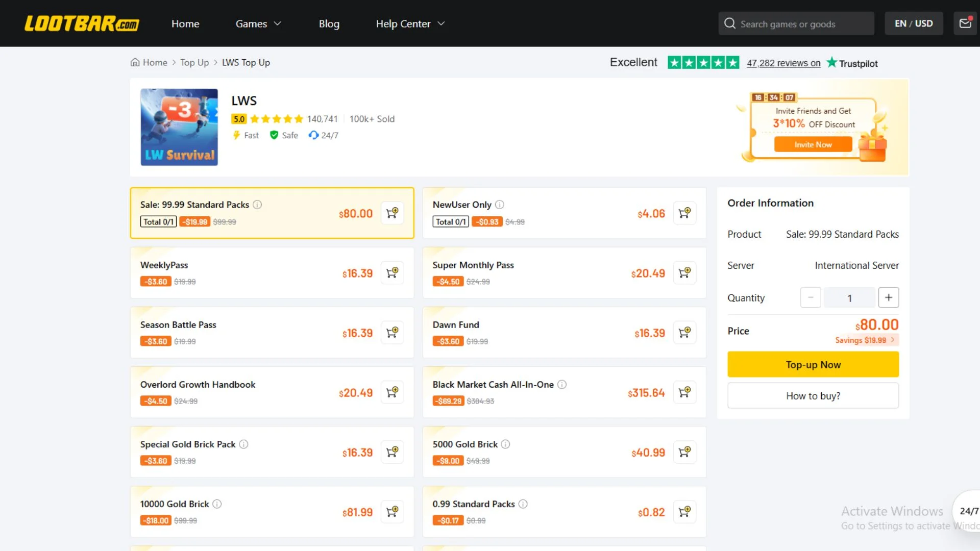Select the WeeklyPass card
Viewport: 980px width, 551px height.
(272, 272)
